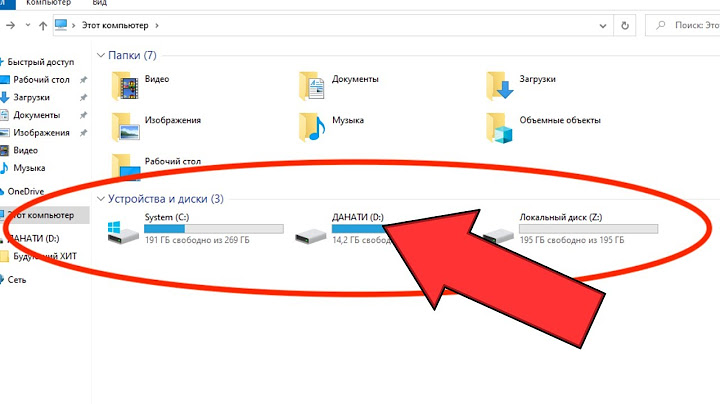Open the Документы folder icon

click(312, 86)
